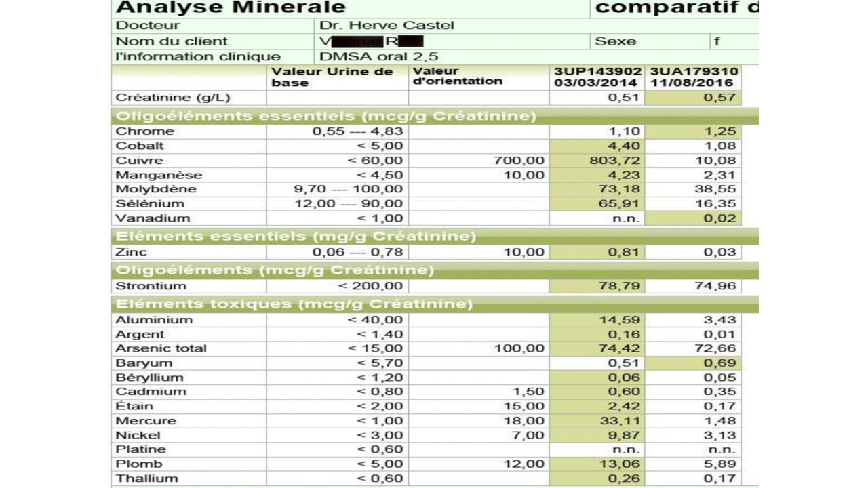The height and width of the screenshot is (488, 868).
Task: Select the 'Vanadium' row label
Action: 153,218
